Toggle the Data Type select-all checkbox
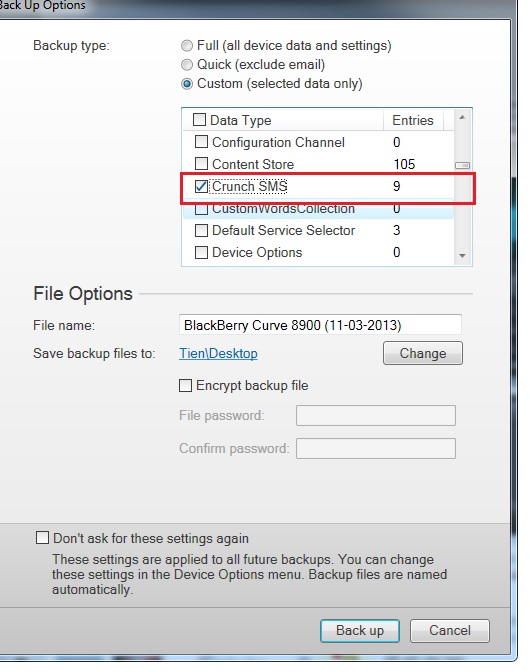530x672 pixels. [199, 120]
